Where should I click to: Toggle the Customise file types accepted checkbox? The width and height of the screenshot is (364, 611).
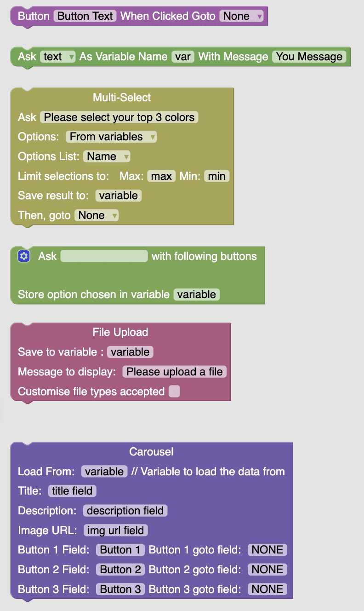coord(174,392)
